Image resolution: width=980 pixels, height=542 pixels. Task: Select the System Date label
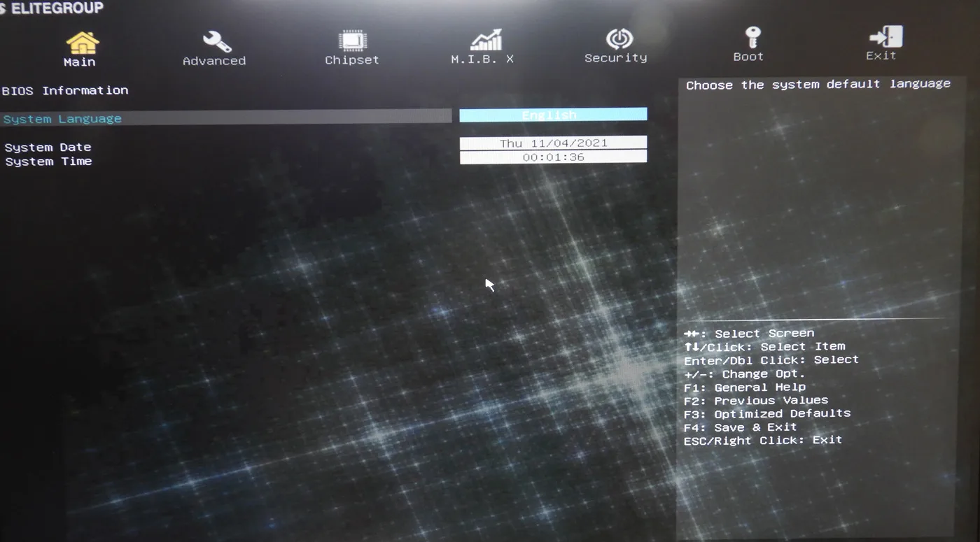(48, 148)
